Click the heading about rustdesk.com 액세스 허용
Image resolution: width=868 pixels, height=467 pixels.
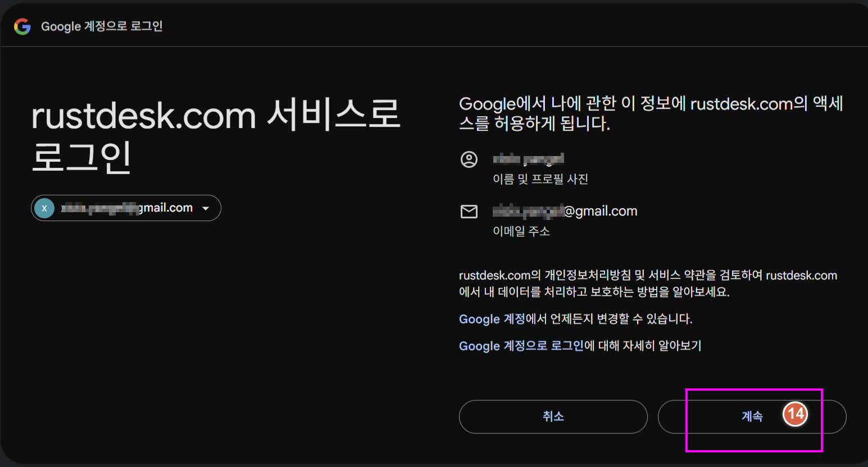coord(651,113)
